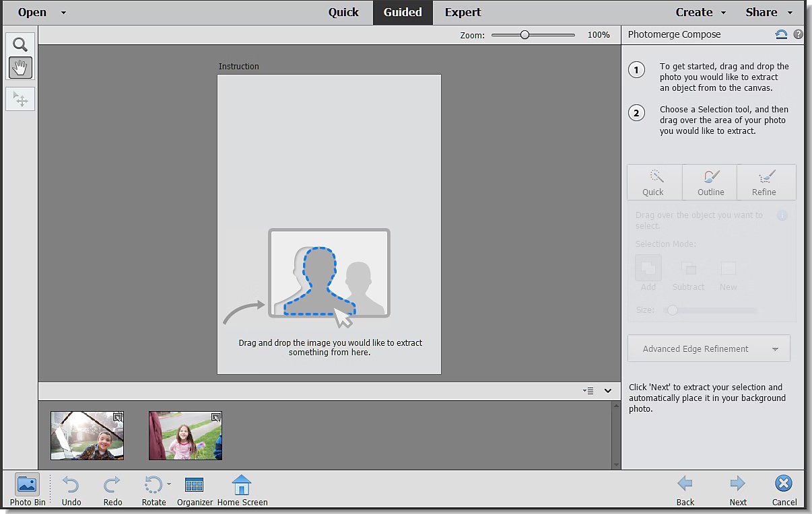Select the Refine selection tool

coord(766,182)
